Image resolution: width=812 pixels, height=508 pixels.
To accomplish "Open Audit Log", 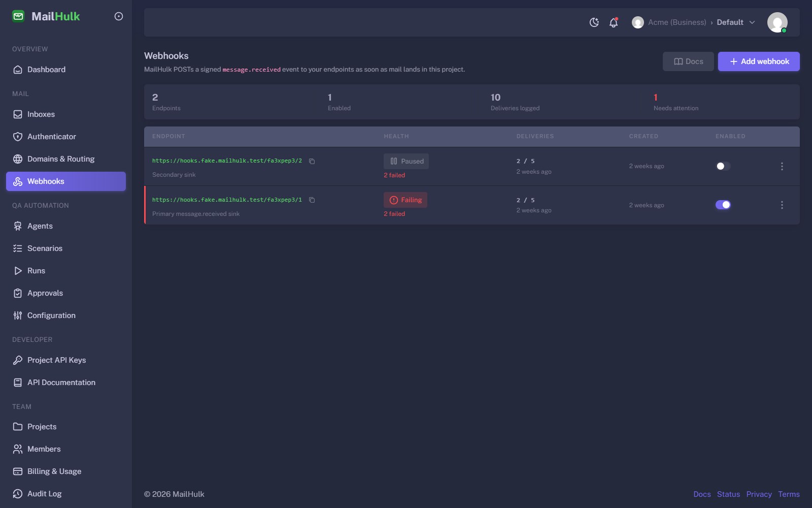I will tap(66, 494).
